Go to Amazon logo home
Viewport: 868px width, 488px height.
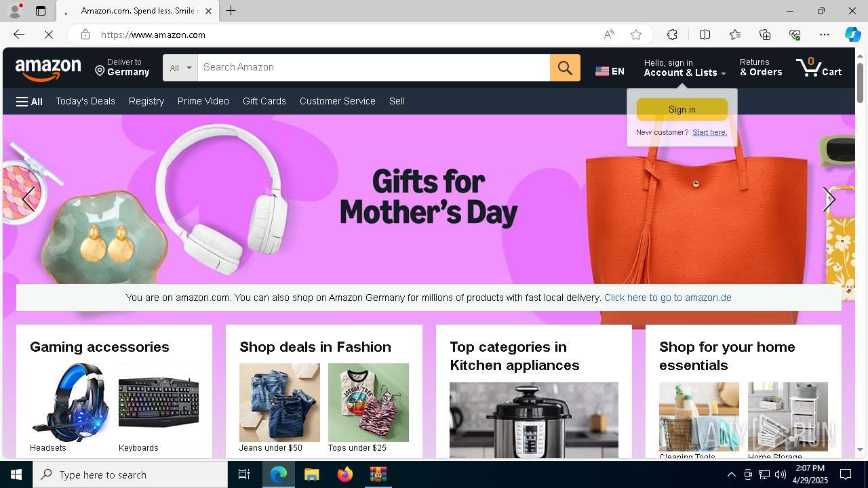point(48,68)
